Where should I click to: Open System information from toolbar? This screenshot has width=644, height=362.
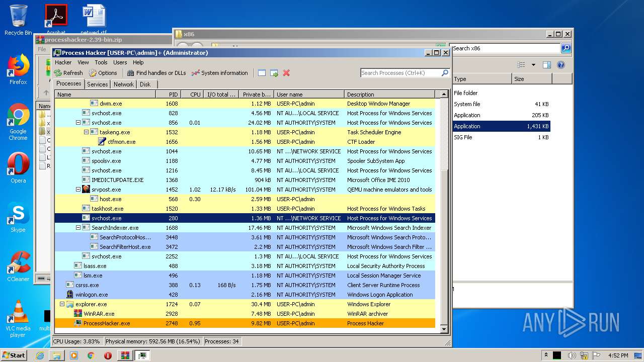pos(219,73)
